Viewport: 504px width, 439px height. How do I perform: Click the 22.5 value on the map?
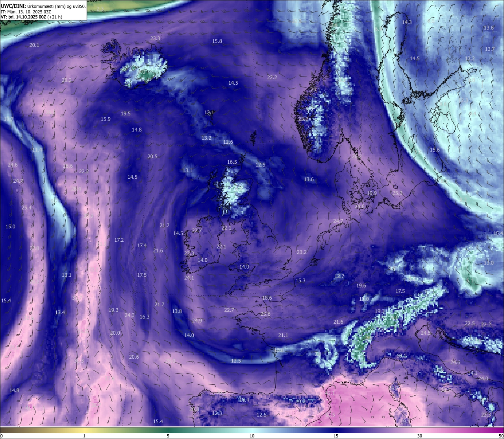coord(470,324)
